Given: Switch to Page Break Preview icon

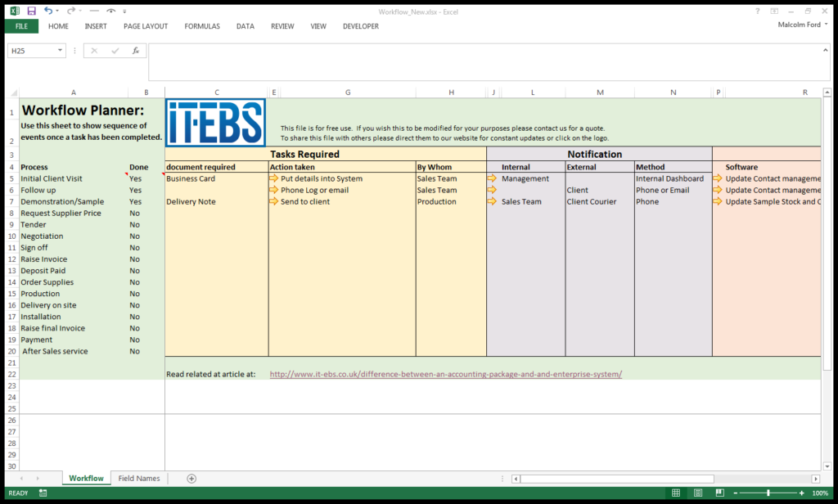Looking at the screenshot, I should [720, 493].
